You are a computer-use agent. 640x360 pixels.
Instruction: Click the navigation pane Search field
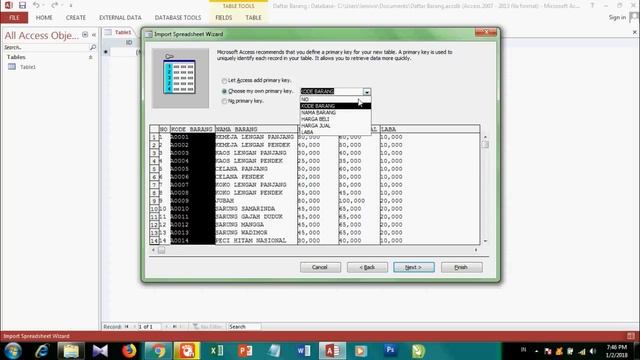(x=46, y=47)
